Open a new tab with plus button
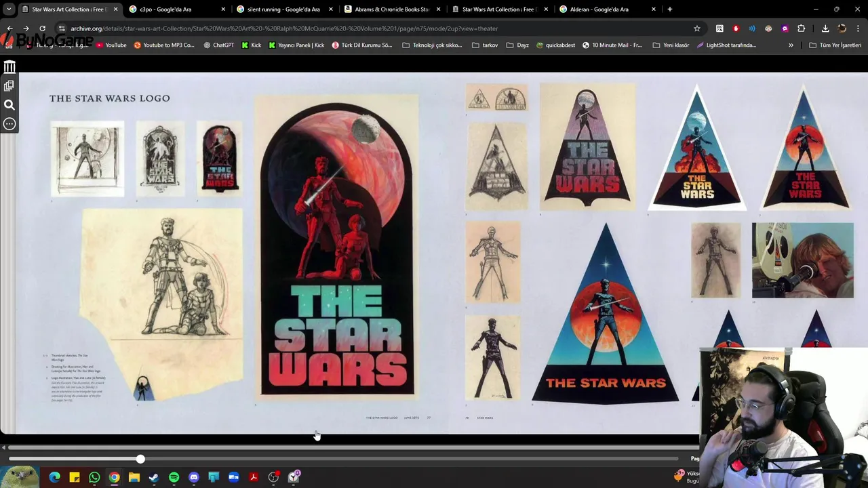This screenshot has width=868, height=488. click(669, 9)
